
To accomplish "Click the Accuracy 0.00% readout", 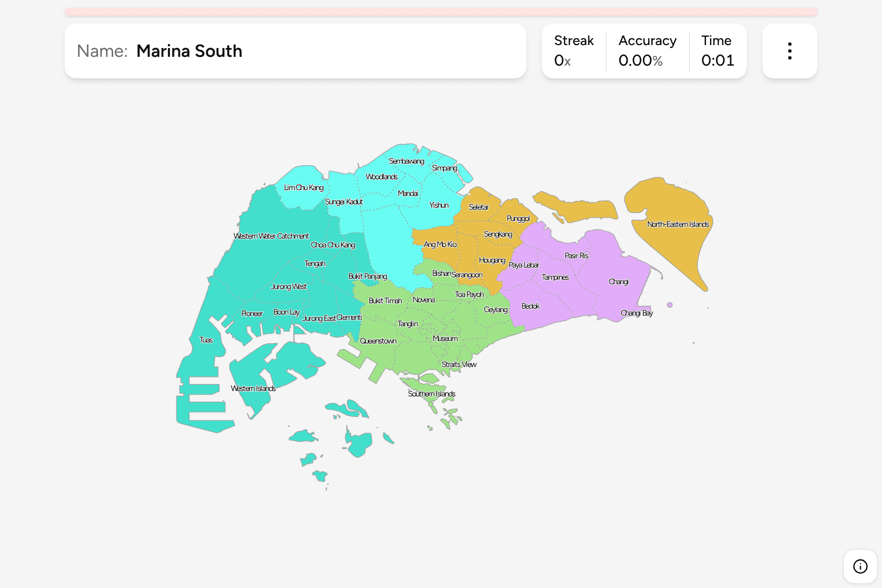I will [x=640, y=60].
